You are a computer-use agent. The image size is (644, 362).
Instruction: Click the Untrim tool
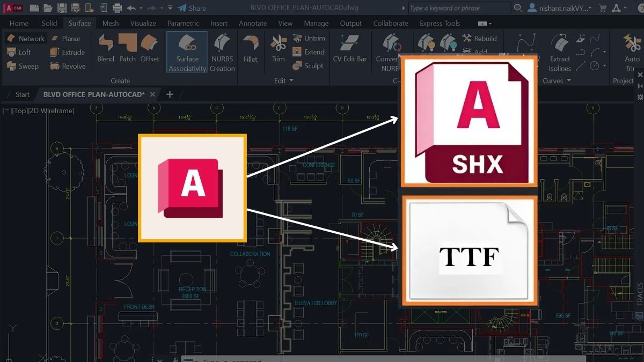(309, 39)
